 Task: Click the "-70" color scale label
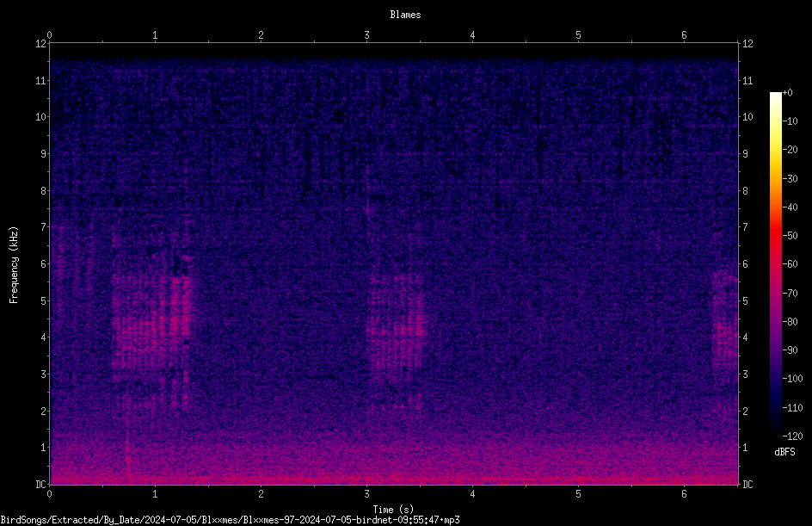tap(790, 294)
